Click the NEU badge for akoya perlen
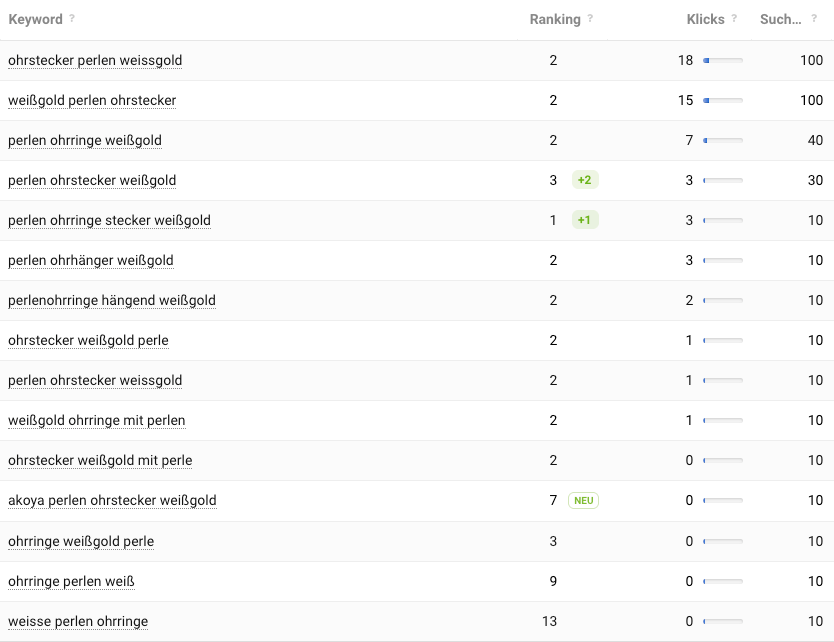834x642 pixels. 583,501
